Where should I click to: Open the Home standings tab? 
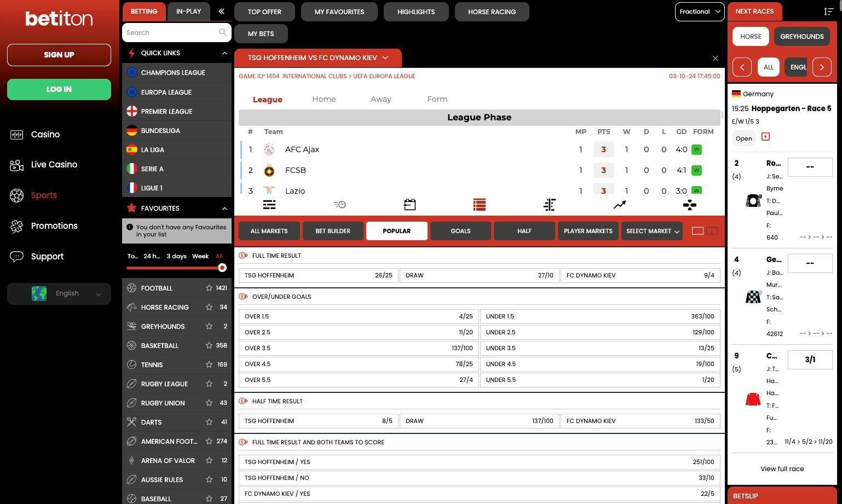click(324, 99)
